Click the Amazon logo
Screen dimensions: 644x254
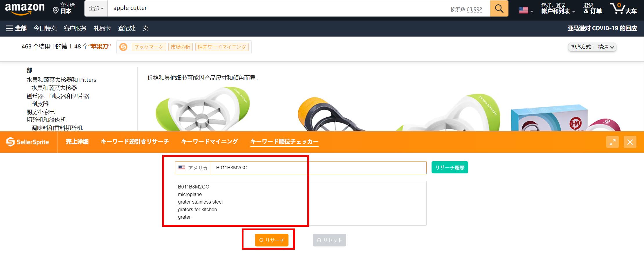point(25,9)
